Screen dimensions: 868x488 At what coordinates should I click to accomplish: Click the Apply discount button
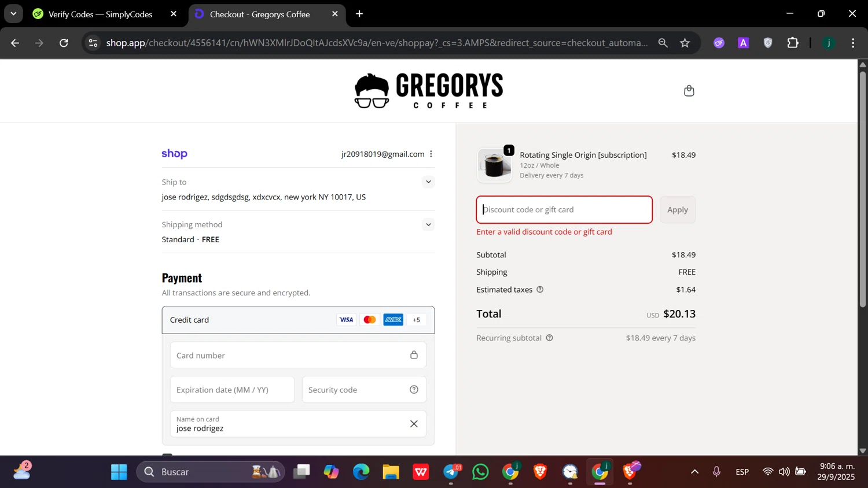pyautogui.click(x=678, y=209)
